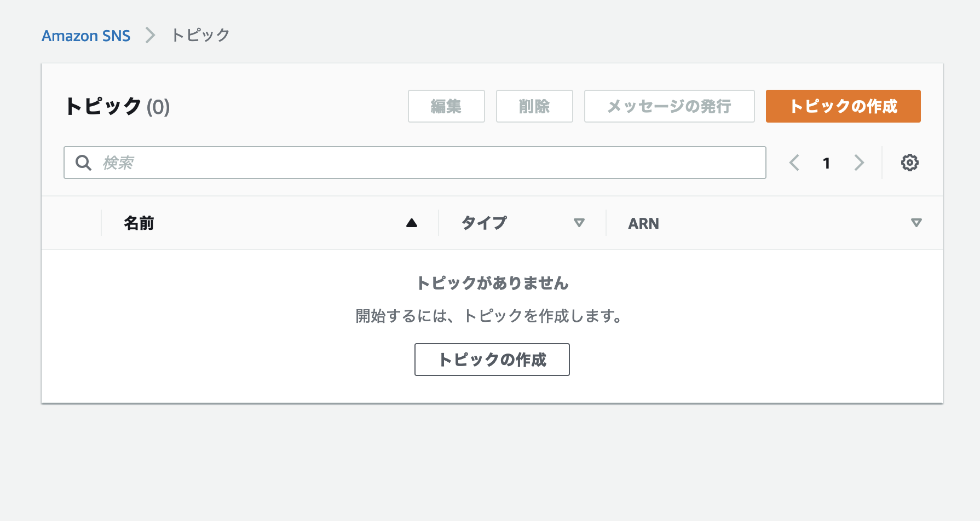Click トピックの作成 in the empty state area
The image size is (980, 521).
(491, 360)
